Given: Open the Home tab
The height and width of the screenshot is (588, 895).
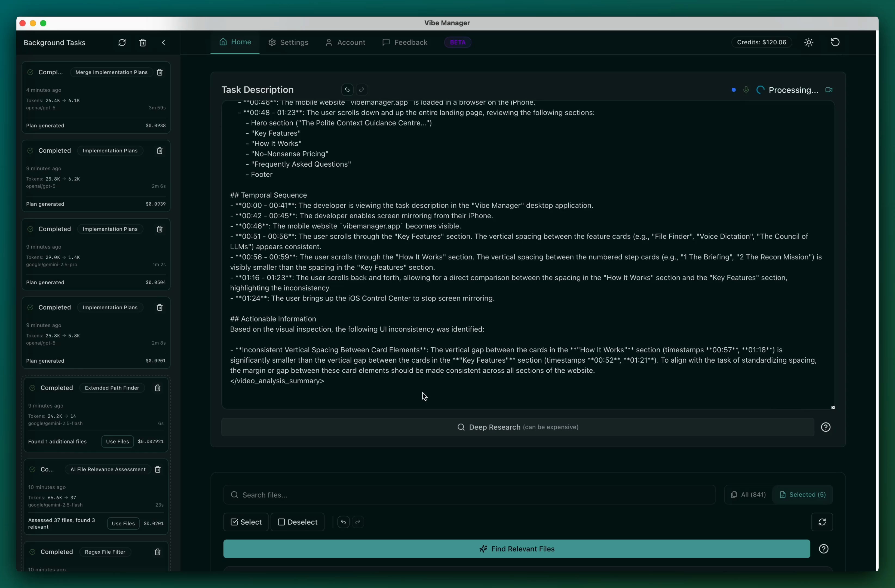Looking at the screenshot, I should 235,42.
